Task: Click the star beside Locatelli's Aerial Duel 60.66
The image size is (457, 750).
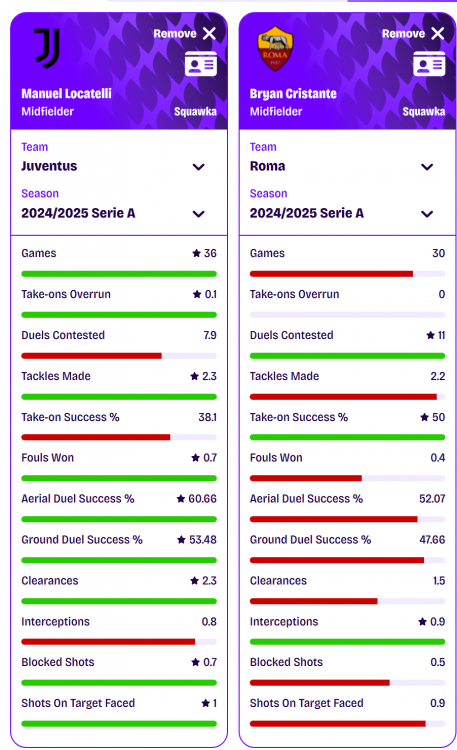Action: coord(181,499)
